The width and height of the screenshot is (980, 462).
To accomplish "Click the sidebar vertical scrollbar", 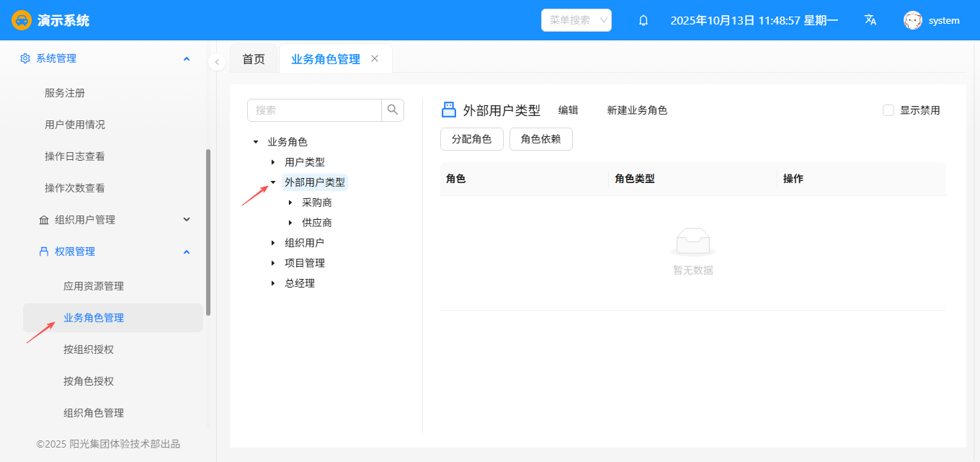I will pyautogui.click(x=208, y=231).
